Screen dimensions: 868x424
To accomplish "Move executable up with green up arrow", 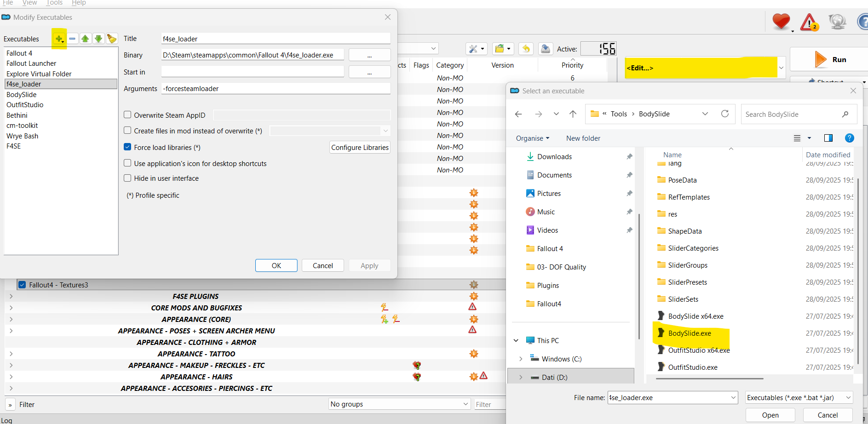I will tap(85, 39).
